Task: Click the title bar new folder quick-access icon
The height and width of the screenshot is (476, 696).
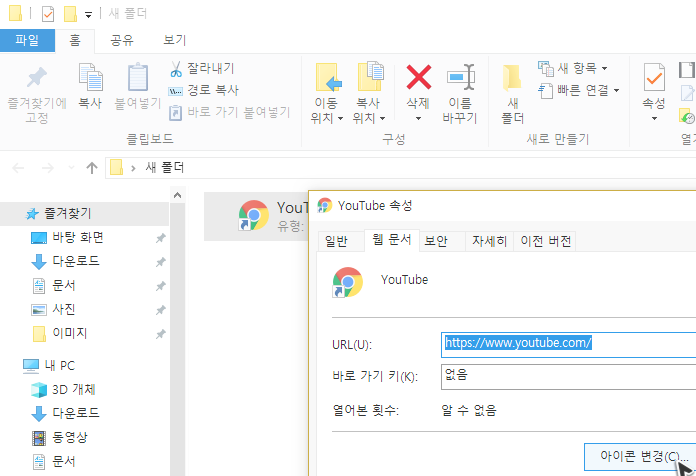Action: coord(70,14)
